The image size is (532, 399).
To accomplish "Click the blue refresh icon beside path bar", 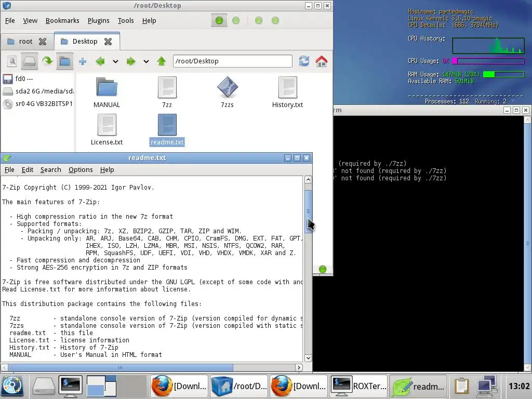I will point(304,61).
